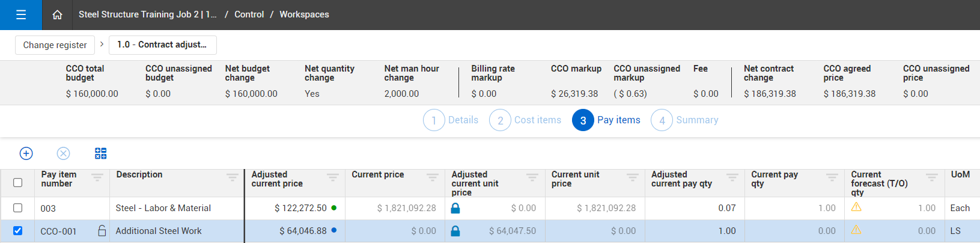Image resolution: width=980 pixels, height=243 pixels.
Task: Click the delete pay item icon
Action: (x=63, y=153)
